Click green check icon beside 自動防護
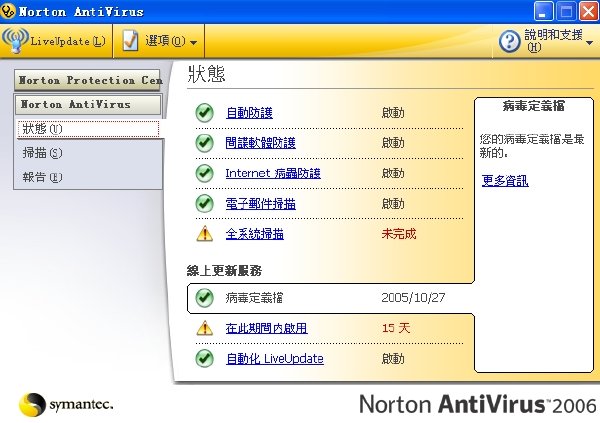The width and height of the screenshot is (600, 423). (x=205, y=113)
